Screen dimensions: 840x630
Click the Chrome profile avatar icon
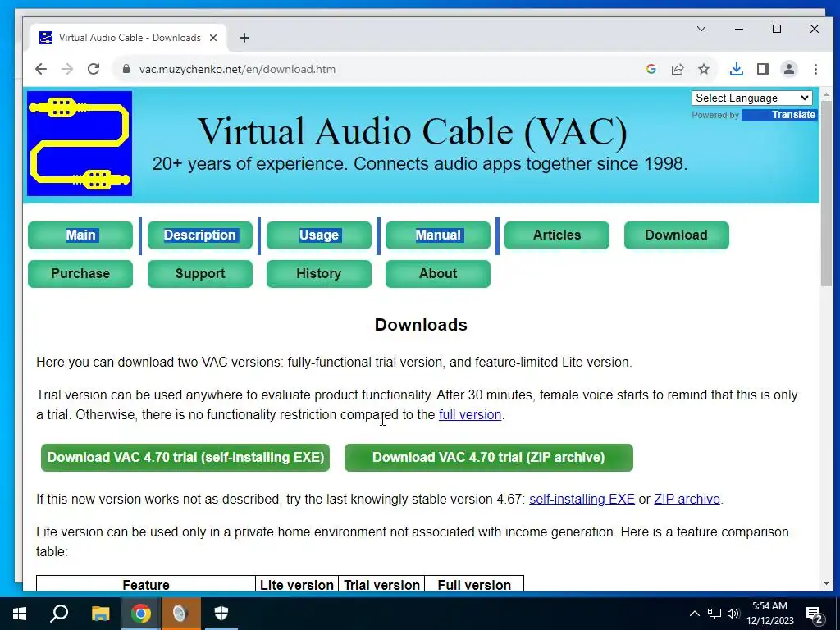point(788,69)
